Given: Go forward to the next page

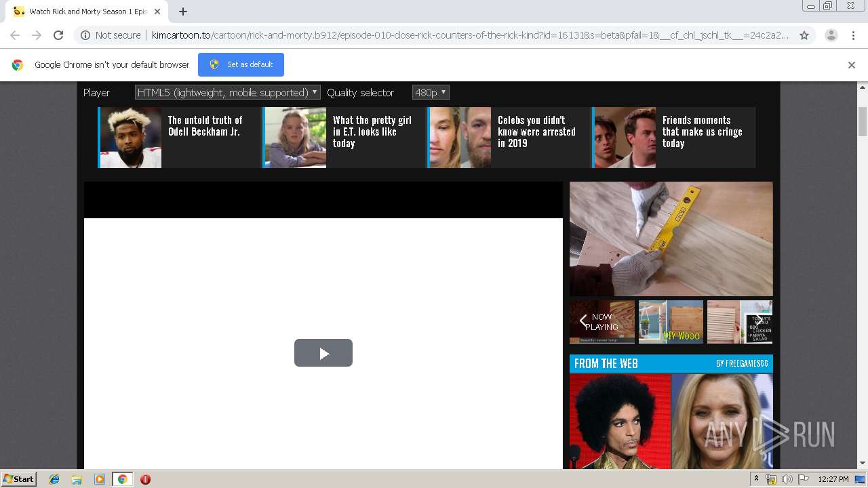Looking at the screenshot, I should click(37, 35).
